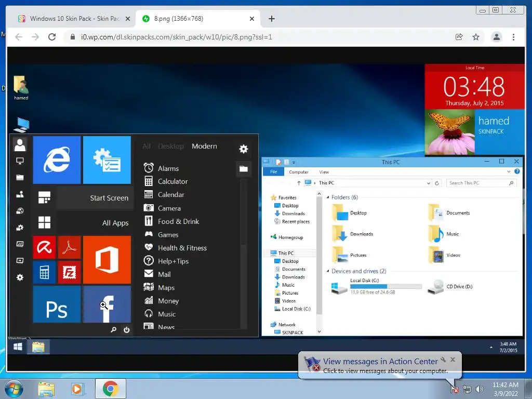Reload the current page in Chrome

(x=52, y=37)
